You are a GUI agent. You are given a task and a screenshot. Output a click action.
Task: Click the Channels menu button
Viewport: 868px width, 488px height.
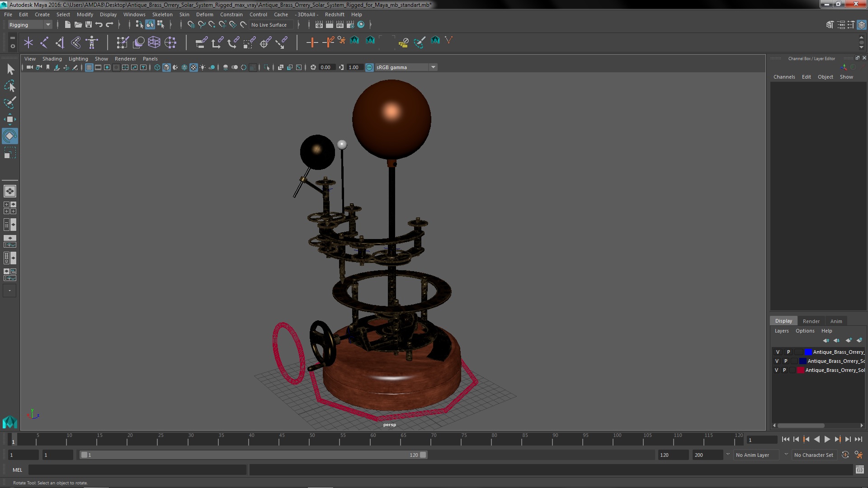point(784,77)
